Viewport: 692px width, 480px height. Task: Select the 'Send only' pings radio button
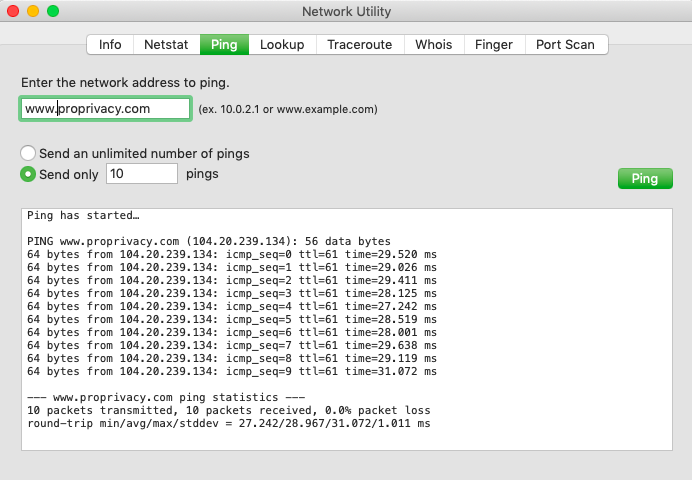pos(30,174)
